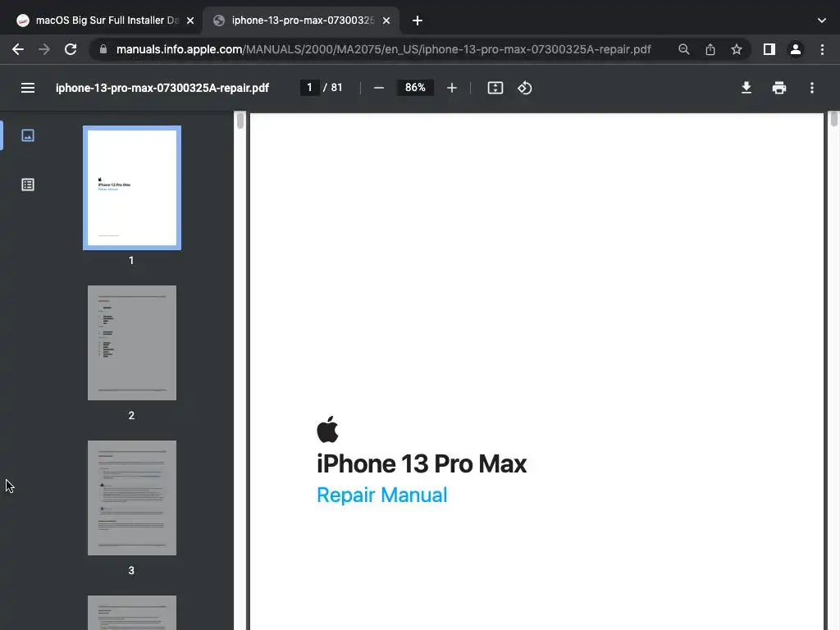Show thumbnails view in sidebar

click(28, 135)
